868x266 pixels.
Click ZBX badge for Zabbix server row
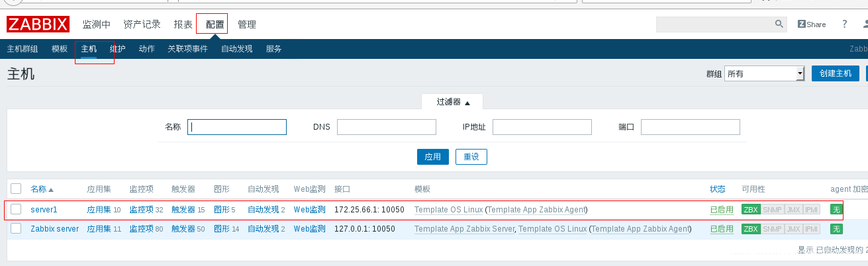click(751, 229)
